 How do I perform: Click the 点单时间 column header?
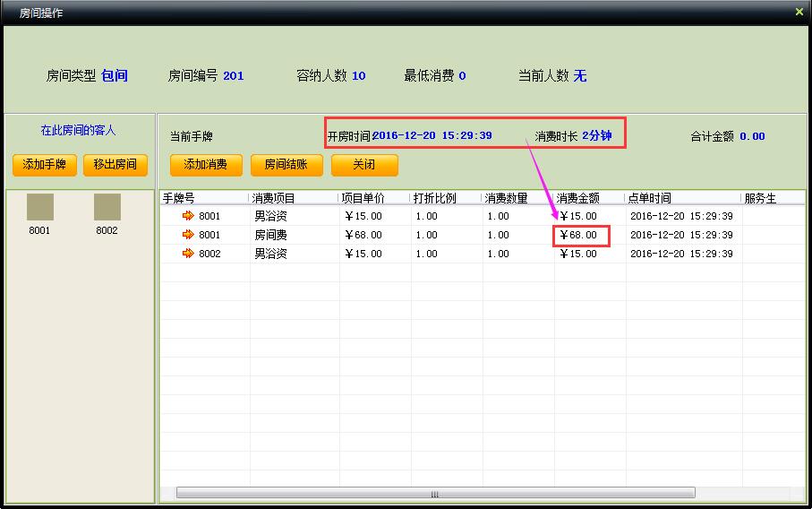click(683, 198)
